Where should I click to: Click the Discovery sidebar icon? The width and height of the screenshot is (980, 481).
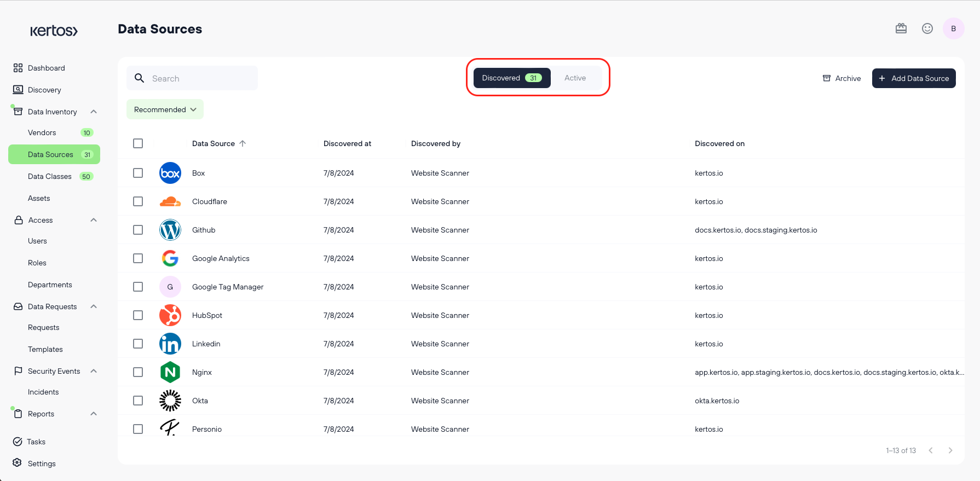(18, 90)
